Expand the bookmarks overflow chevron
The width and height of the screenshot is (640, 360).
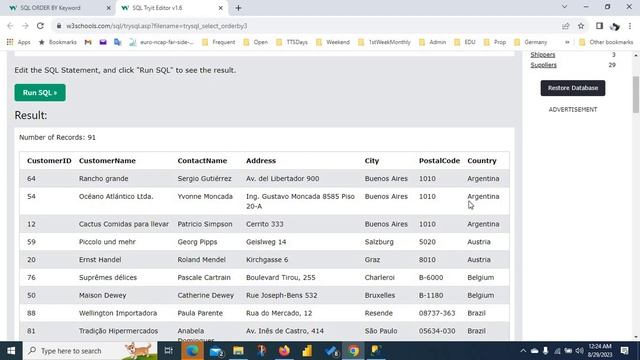567,42
